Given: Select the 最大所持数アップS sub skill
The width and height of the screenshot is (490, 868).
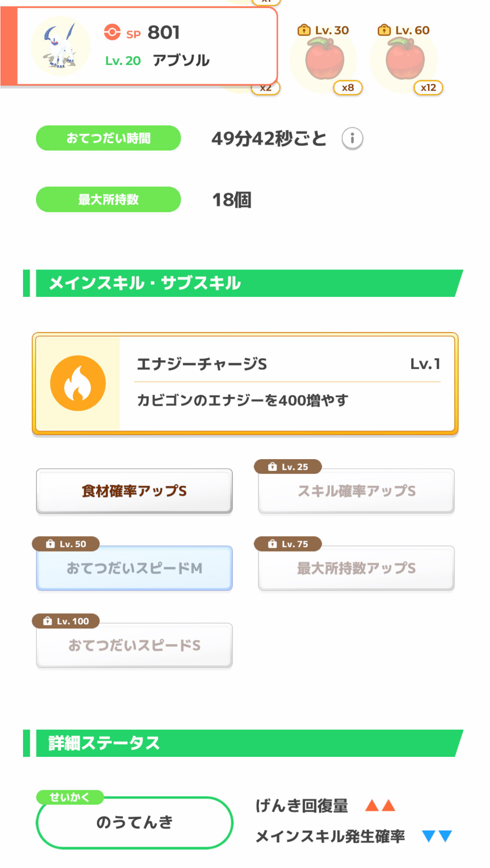Looking at the screenshot, I should point(356,569).
